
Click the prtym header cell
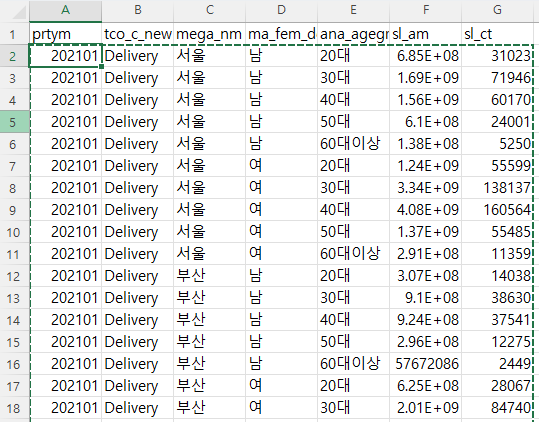tap(65, 34)
